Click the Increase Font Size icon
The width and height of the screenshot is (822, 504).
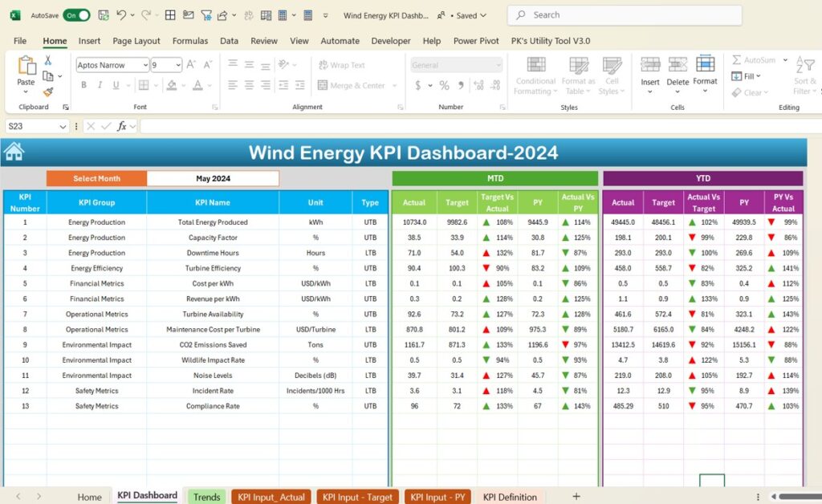[191, 64]
